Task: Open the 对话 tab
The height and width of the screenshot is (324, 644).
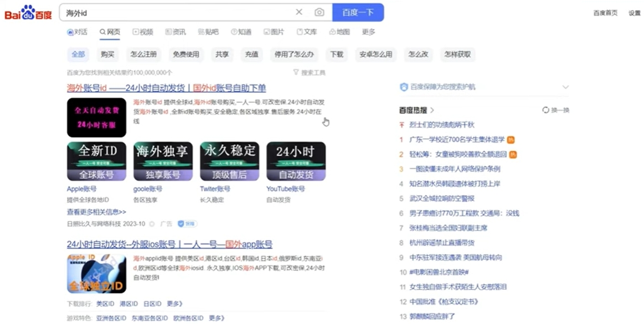Action: click(x=77, y=32)
